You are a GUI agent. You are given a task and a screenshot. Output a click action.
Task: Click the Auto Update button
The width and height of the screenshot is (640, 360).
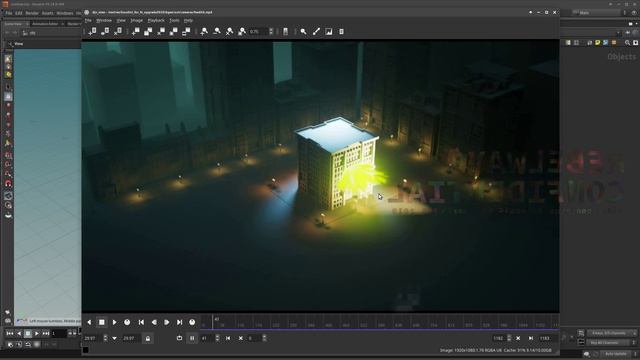[x=616, y=354]
